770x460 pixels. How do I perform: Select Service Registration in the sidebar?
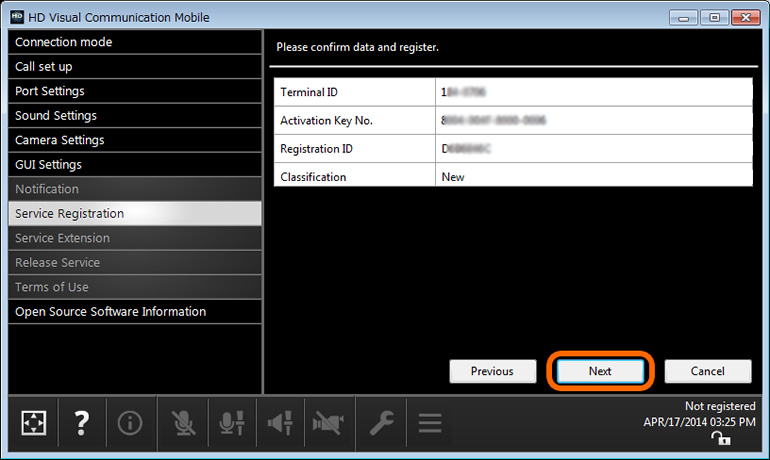(x=135, y=214)
